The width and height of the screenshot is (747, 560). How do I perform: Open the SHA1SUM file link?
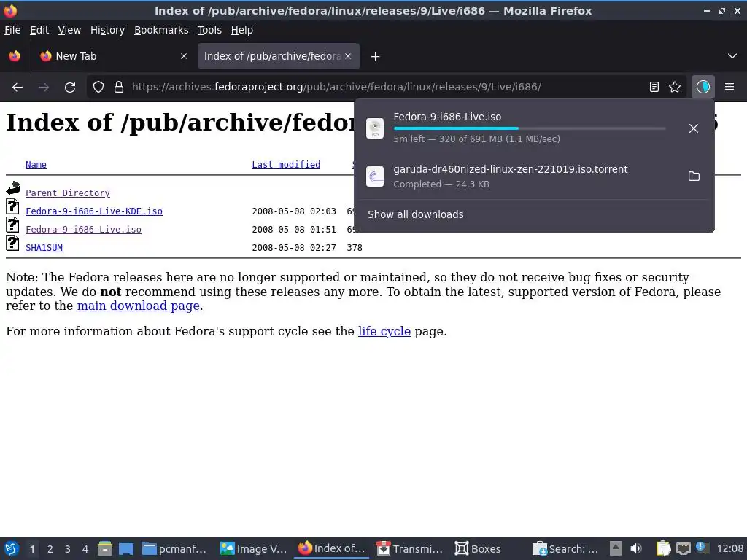point(44,248)
